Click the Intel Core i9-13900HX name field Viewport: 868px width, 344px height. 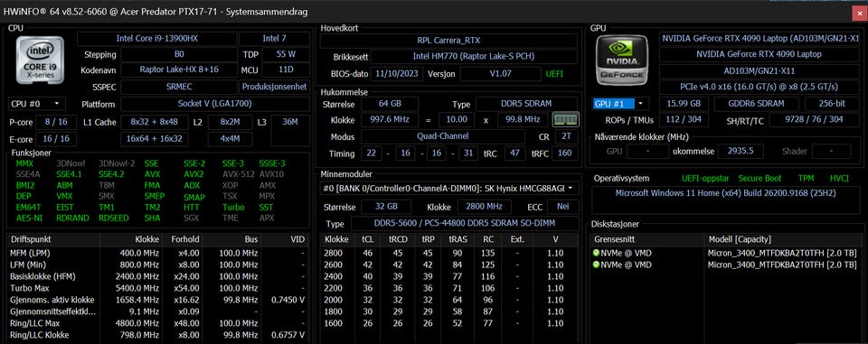click(x=156, y=39)
